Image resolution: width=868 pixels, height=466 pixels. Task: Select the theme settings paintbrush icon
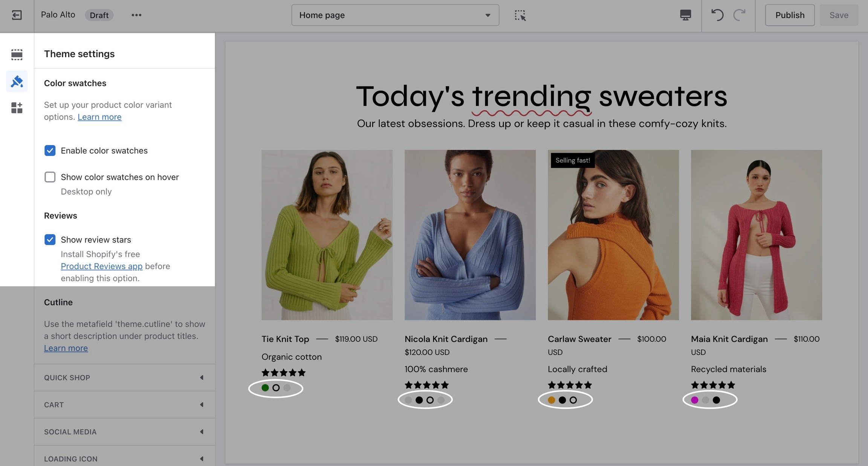17,81
